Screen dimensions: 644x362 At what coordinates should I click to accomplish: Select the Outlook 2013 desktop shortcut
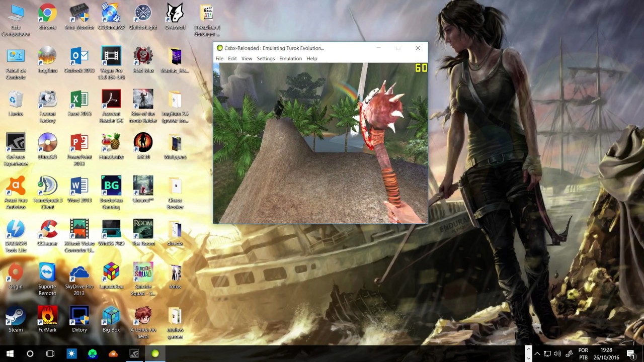[x=79, y=60]
